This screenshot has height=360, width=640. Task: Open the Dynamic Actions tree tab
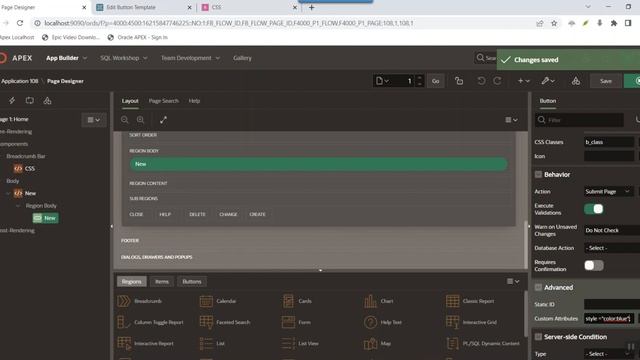[x=12, y=100]
